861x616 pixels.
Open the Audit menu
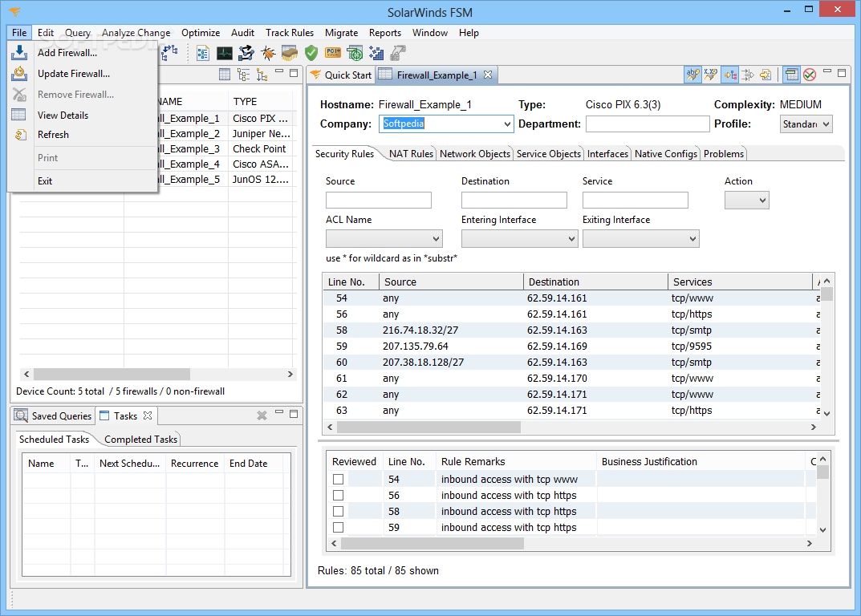pos(242,33)
